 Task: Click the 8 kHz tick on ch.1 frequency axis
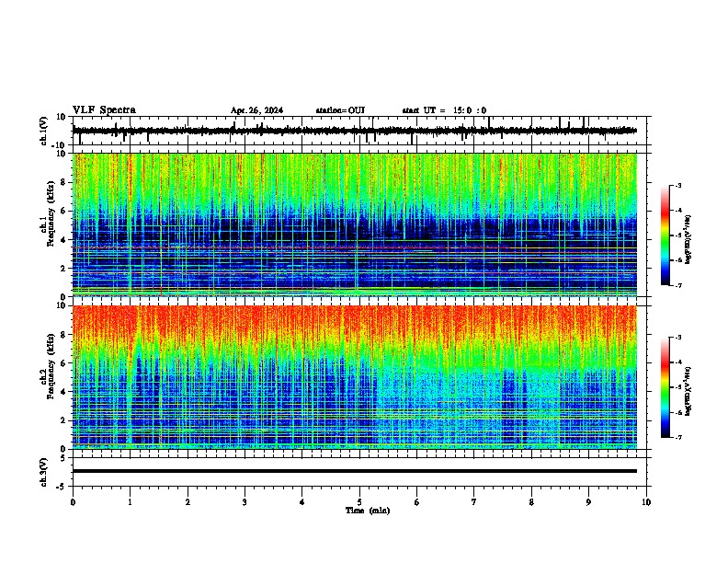pyautogui.click(x=64, y=182)
